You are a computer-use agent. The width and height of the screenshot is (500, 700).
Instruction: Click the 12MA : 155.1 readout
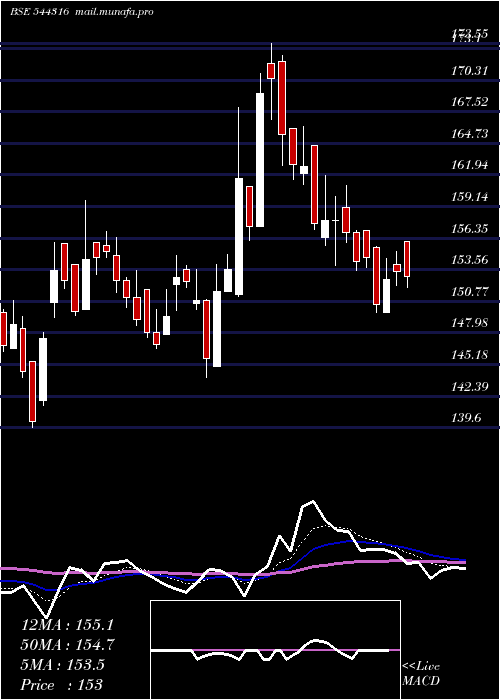click(67, 625)
